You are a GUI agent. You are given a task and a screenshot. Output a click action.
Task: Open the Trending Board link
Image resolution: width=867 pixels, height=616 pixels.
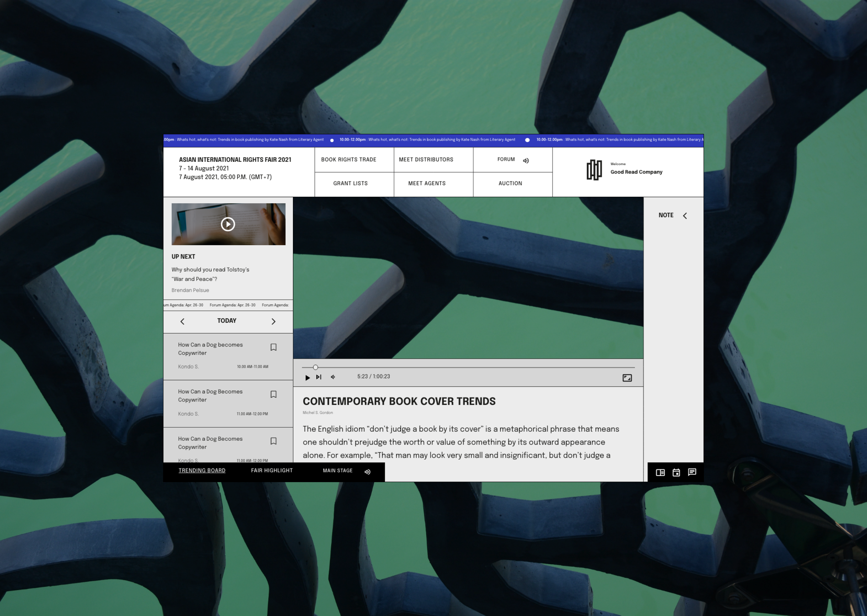tap(202, 470)
